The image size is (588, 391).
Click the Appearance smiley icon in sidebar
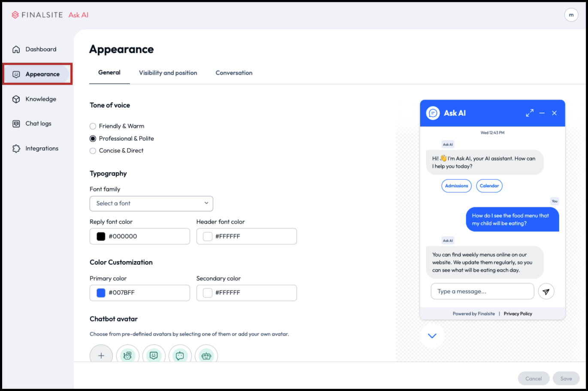point(16,74)
